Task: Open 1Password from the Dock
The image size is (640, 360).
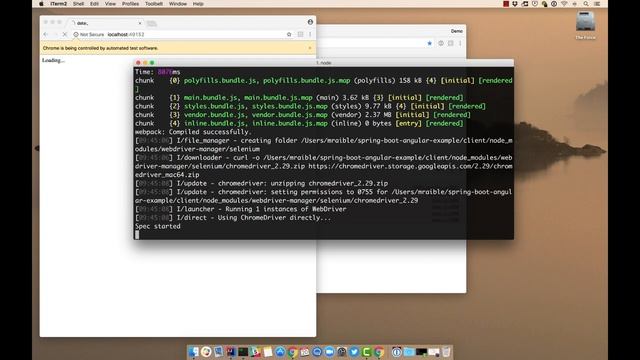Action: pos(396,351)
